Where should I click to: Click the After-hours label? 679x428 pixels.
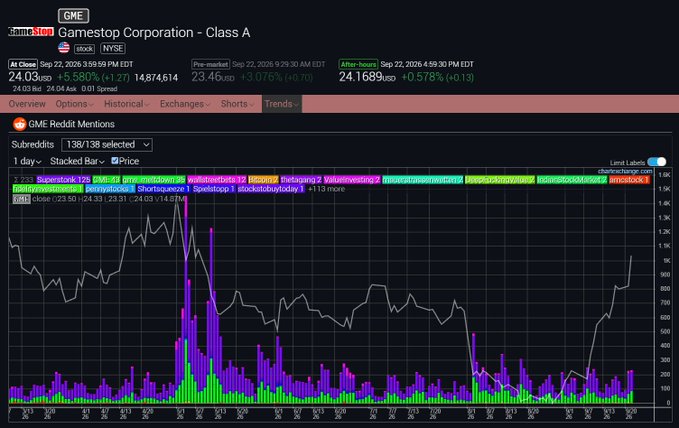click(359, 64)
